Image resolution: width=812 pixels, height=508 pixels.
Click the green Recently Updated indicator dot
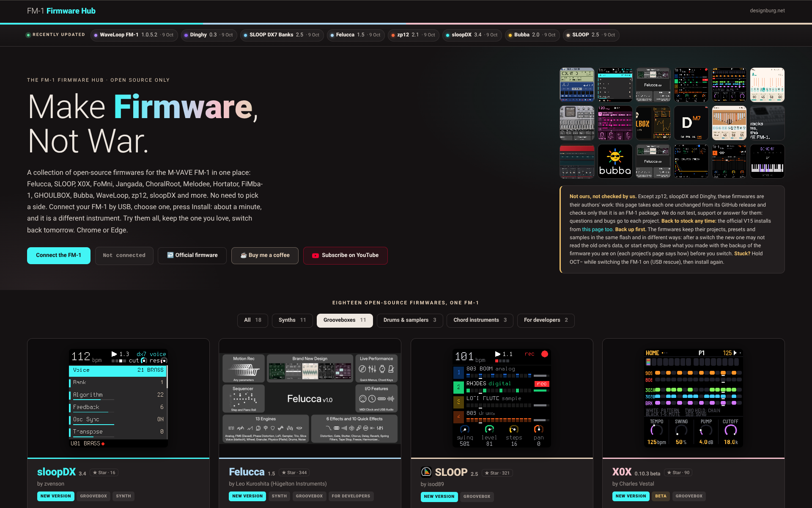pyautogui.click(x=28, y=35)
